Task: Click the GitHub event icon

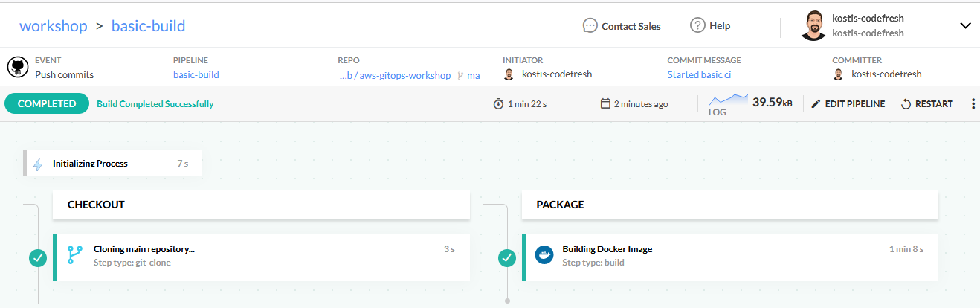Action: 18,67
